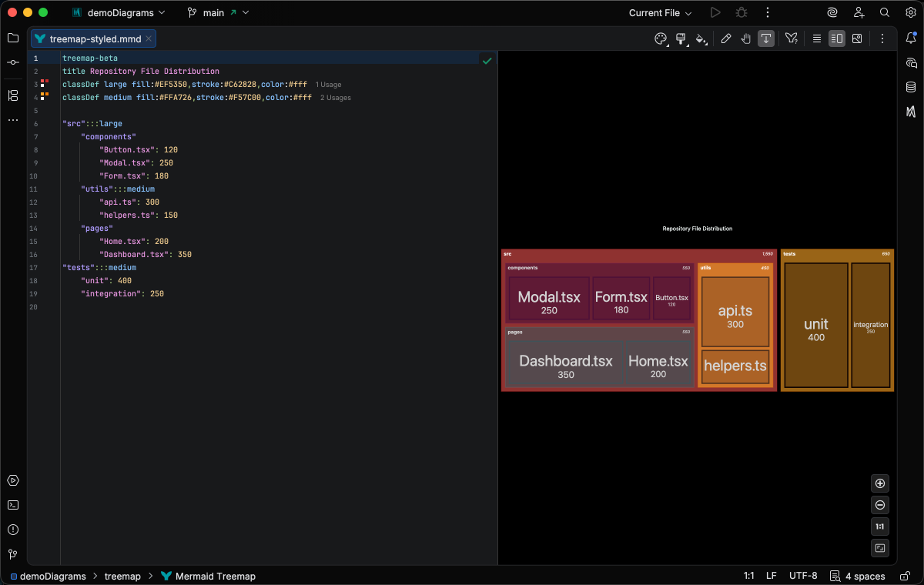The width and height of the screenshot is (924, 585).
Task: Click the zoom in button on the preview
Action: [x=879, y=483]
